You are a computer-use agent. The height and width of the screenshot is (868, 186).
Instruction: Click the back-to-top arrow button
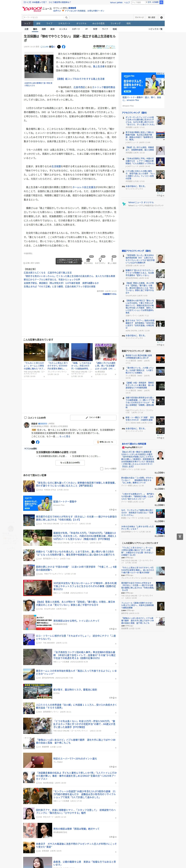[180, 536]
